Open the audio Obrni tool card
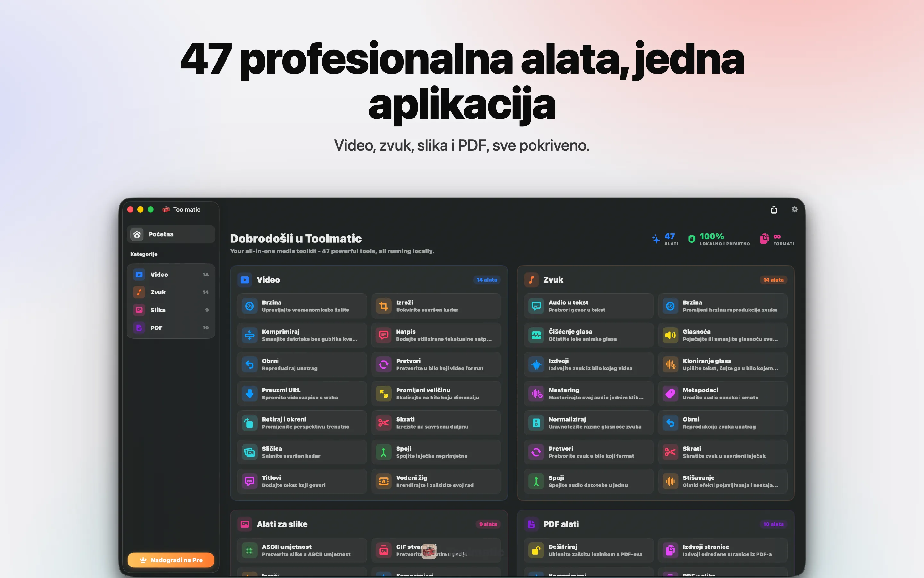Viewport: 924px width, 578px height. [723, 423]
